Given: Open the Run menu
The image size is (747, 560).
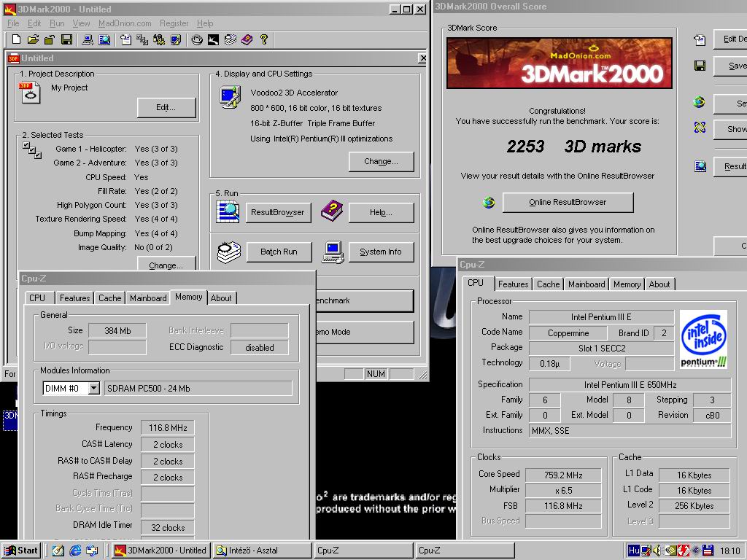Looking at the screenshot, I should click(x=57, y=23).
